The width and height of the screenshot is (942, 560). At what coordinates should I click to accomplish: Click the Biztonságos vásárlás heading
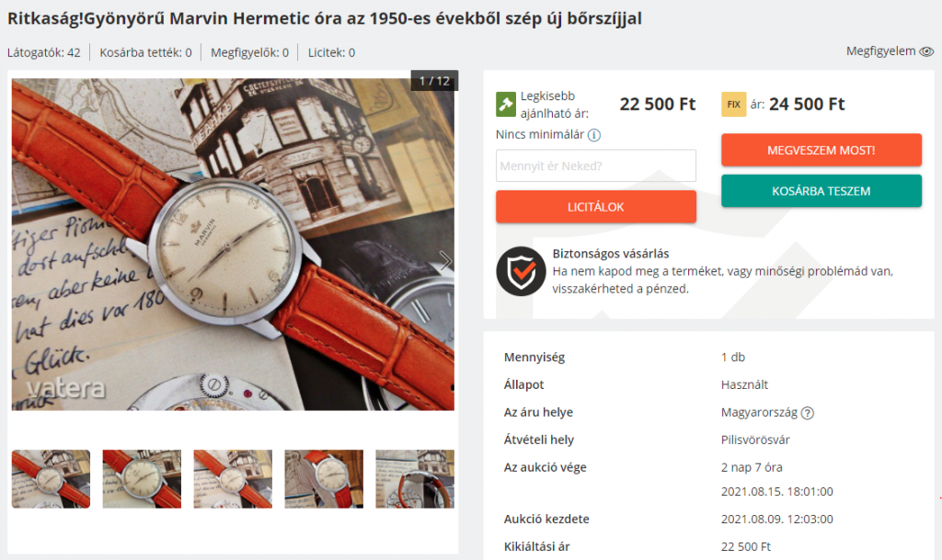click(x=611, y=254)
